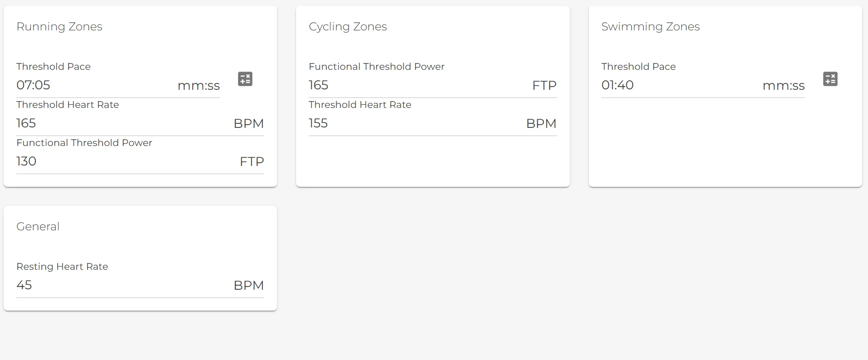Click the FTP label below Functional Threshold Power 130
Viewport: 868px width, 360px height.
[252, 161]
